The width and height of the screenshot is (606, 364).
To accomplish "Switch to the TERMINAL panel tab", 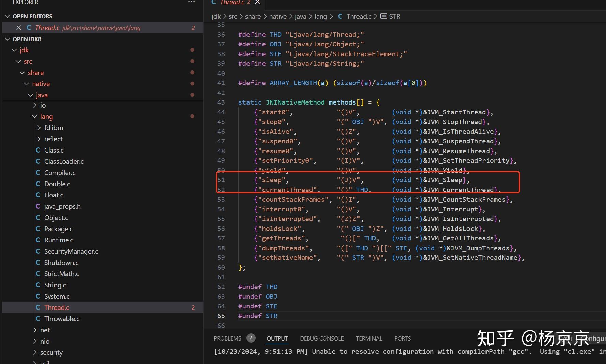I will click(x=369, y=338).
